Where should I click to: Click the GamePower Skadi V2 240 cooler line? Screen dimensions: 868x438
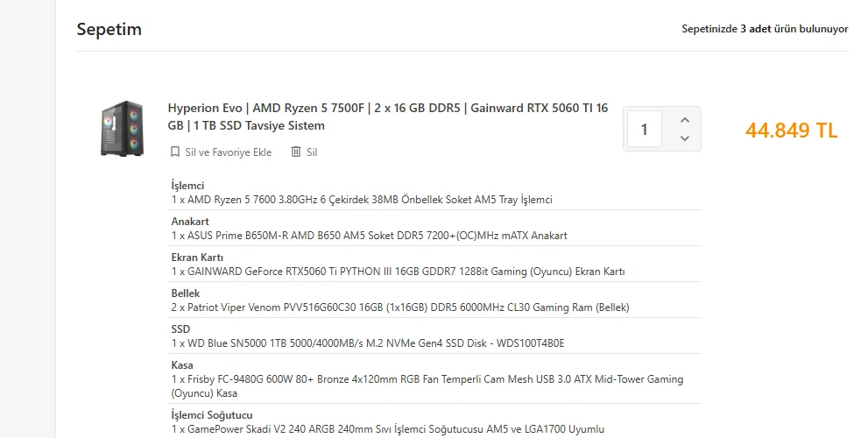(x=388, y=429)
